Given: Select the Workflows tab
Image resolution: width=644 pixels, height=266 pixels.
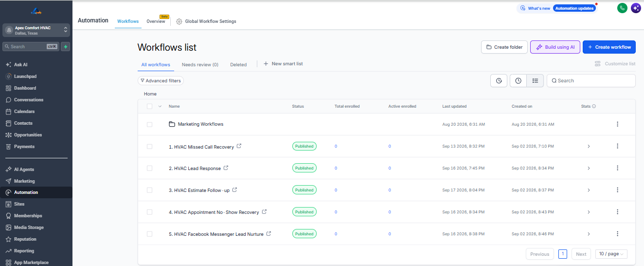Looking at the screenshot, I should coord(128,21).
